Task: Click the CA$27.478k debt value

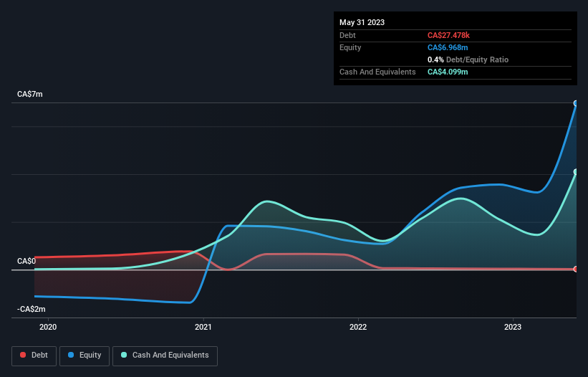Action: point(448,35)
